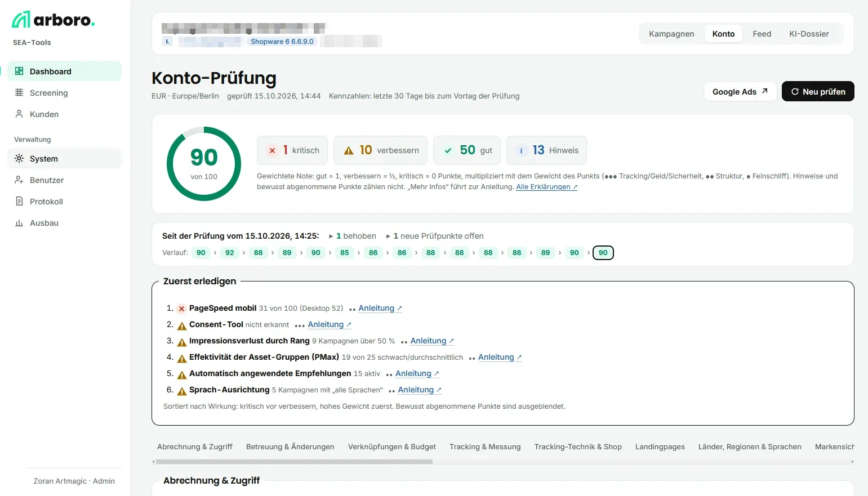Filter by 13 Hinweis findings
Screen dimensions: 868x496
(x=546, y=150)
